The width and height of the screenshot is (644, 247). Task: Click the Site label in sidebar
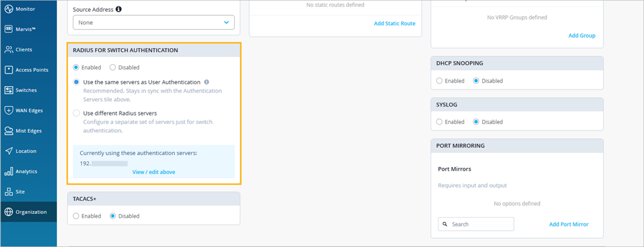[20, 192]
